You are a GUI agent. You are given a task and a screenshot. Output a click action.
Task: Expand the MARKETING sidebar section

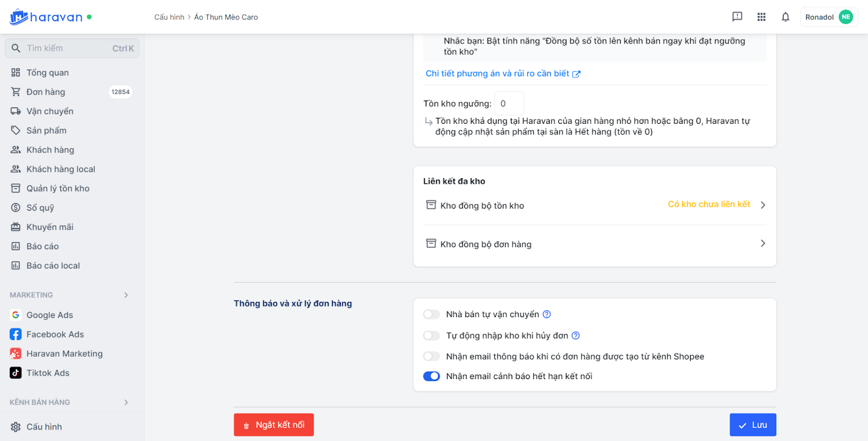pyautogui.click(x=126, y=295)
